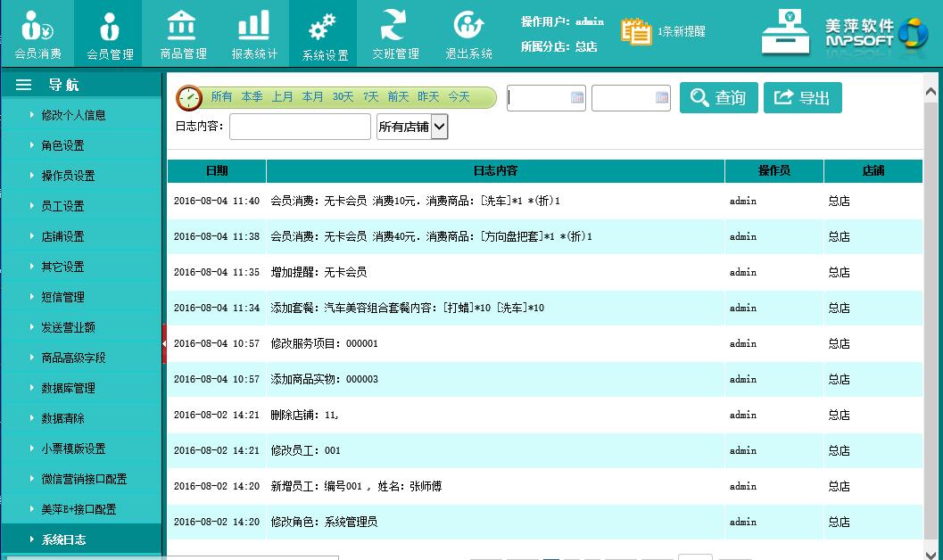Click the 日志内容 text input field

pos(300,127)
